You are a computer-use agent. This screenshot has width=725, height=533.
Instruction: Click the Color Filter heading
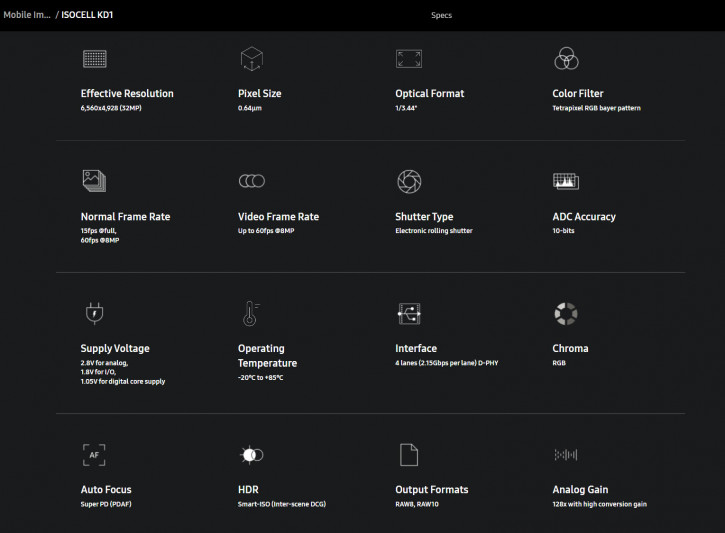pos(578,93)
